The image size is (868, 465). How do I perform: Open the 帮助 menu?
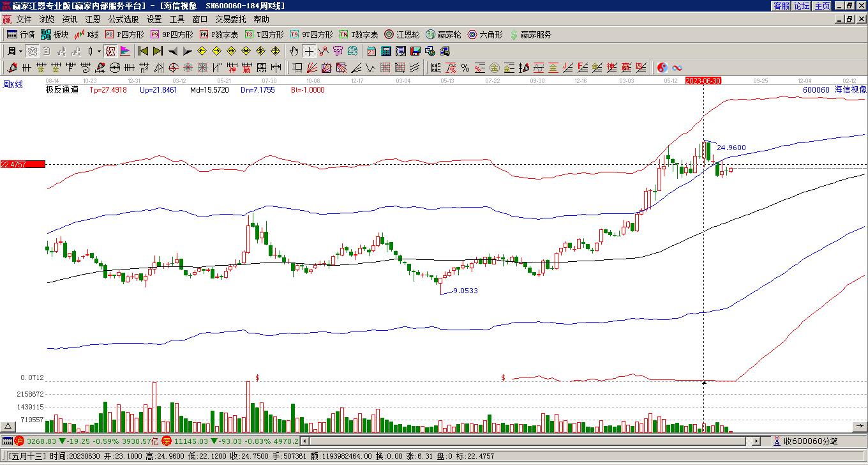click(x=261, y=20)
